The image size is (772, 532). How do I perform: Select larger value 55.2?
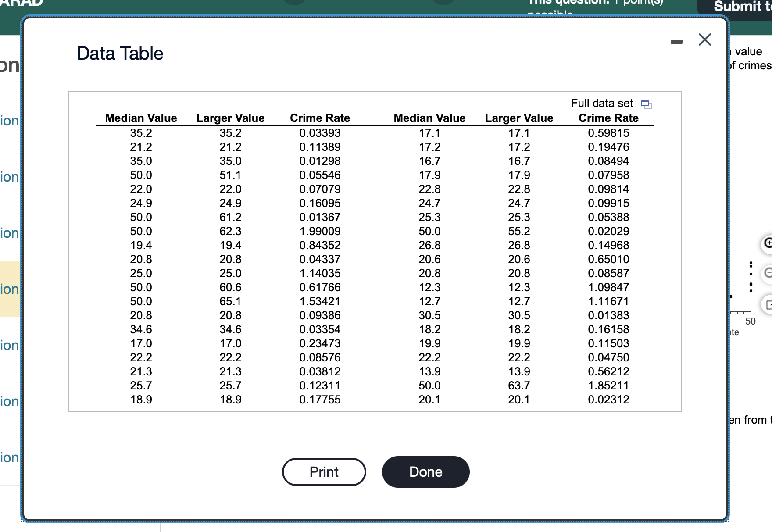519,231
